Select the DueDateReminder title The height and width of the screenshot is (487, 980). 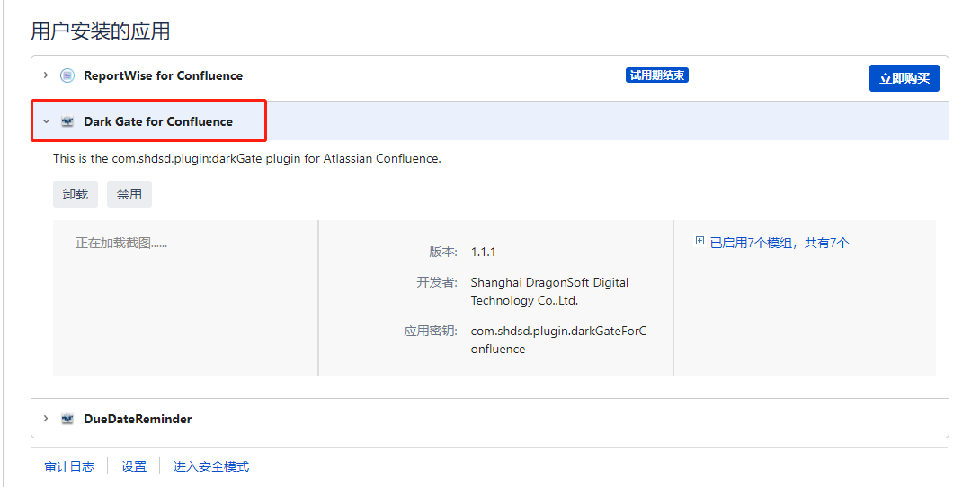click(x=138, y=419)
